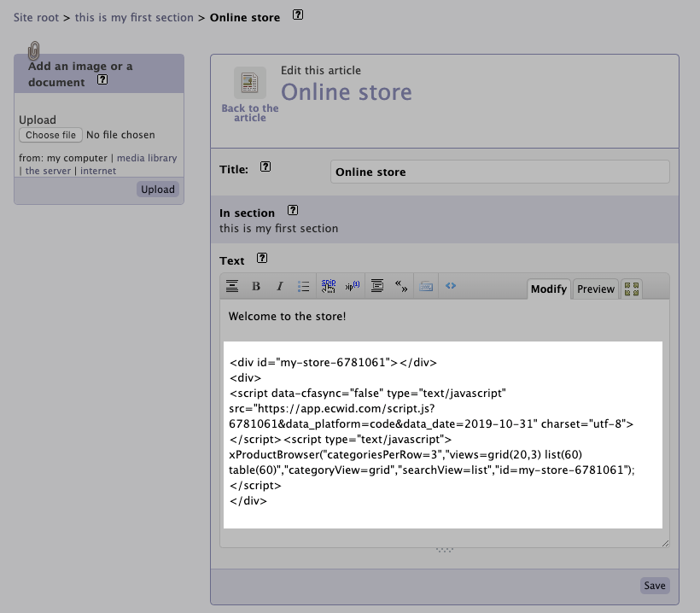Switch to the Modify tab

(x=549, y=289)
